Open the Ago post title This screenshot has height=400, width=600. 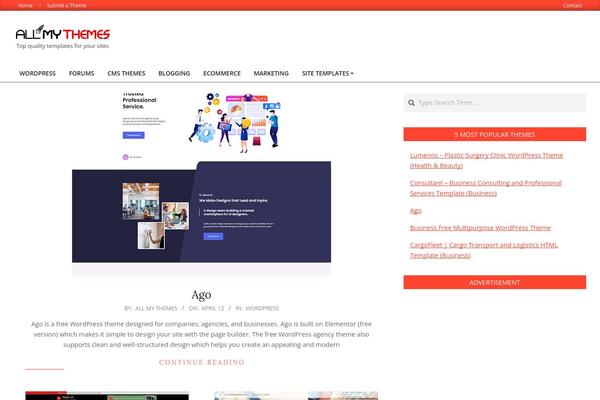click(x=201, y=295)
